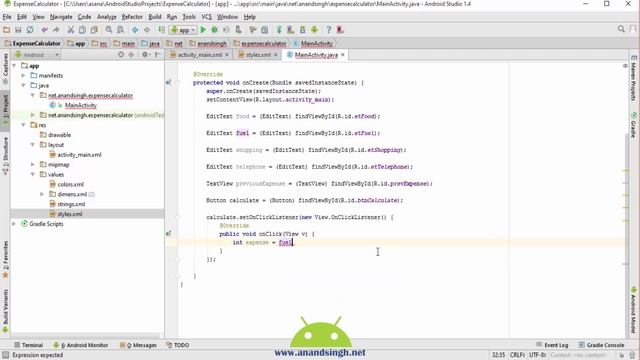
Task: Start debugging with the bug icon
Action: pyautogui.click(x=214, y=30)
